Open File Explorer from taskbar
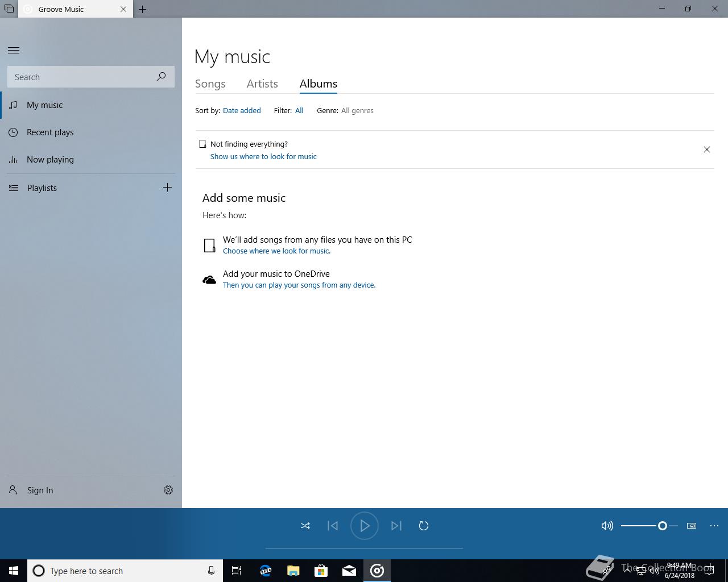728x582 pixels. pos(293,571)
